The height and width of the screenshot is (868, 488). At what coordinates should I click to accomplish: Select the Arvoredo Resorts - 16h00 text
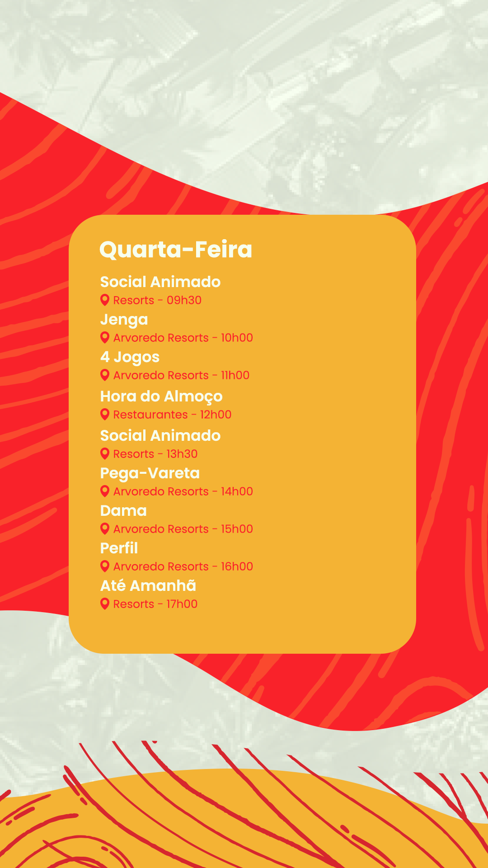point(183,566)
